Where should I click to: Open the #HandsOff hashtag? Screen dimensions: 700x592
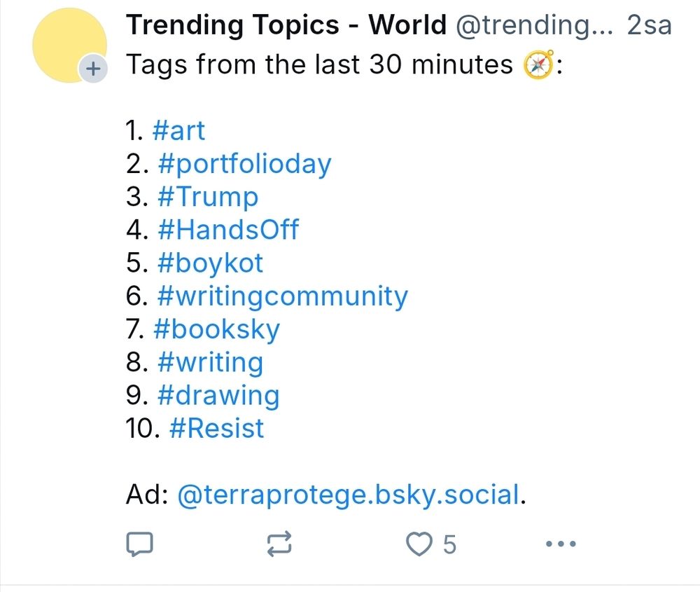pos(228,230)
